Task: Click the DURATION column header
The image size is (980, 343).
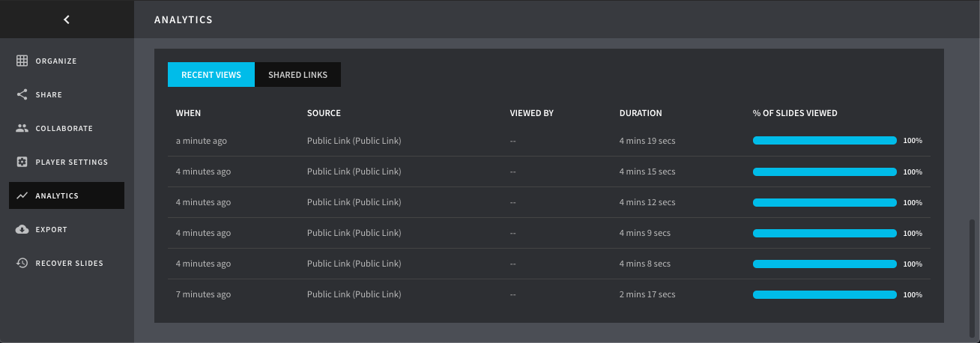Action: (x=641, y=113)
